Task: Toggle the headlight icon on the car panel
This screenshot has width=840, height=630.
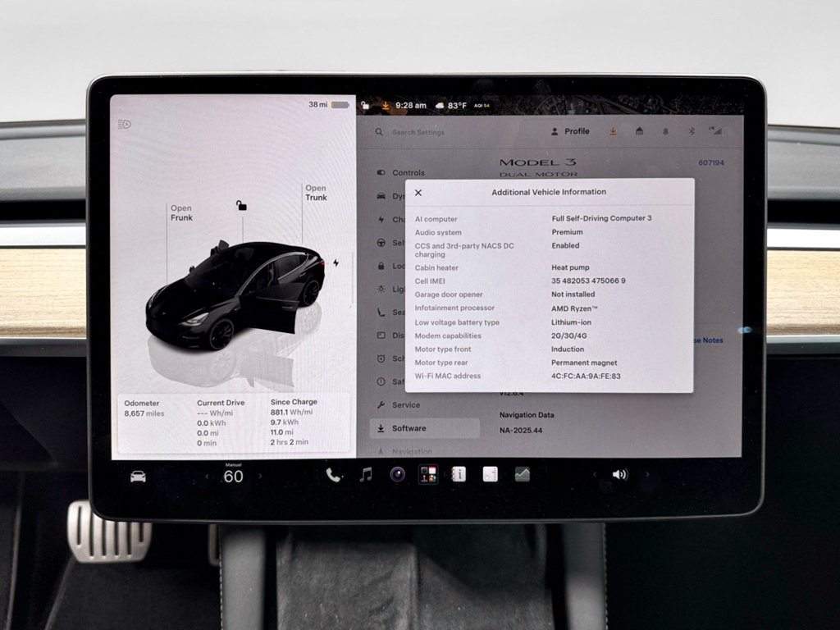Action: tap(125, 125)
